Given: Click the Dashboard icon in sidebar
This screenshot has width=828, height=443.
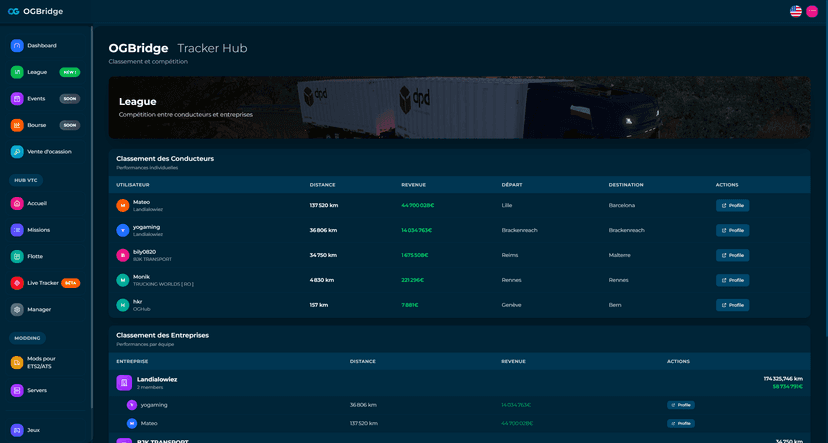Looking at the screenshot, I should click(17, 46).
